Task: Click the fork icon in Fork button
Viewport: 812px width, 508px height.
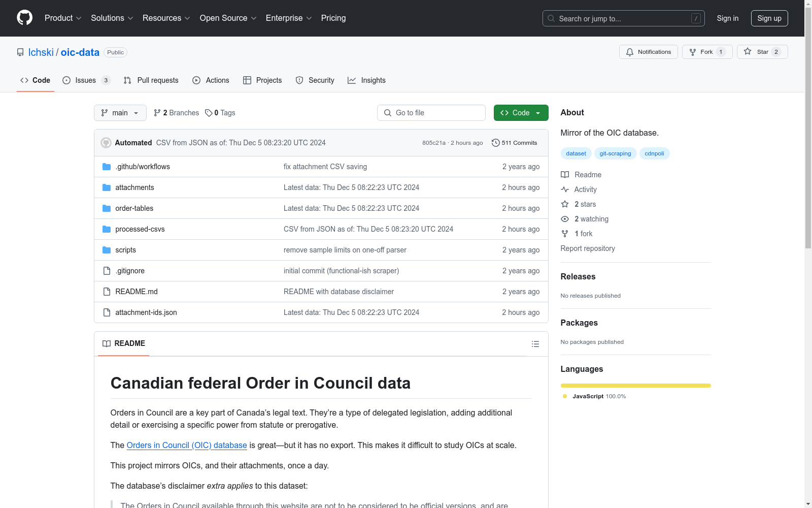Action: (x=693, y=52)
